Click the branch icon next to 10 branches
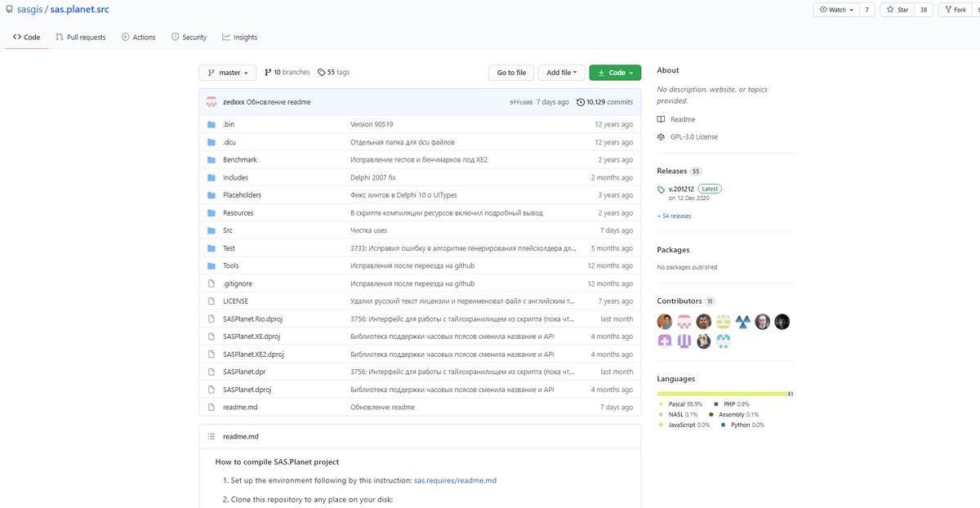The height and width of the screenshot is (508, 980). [x=268, y=73]
